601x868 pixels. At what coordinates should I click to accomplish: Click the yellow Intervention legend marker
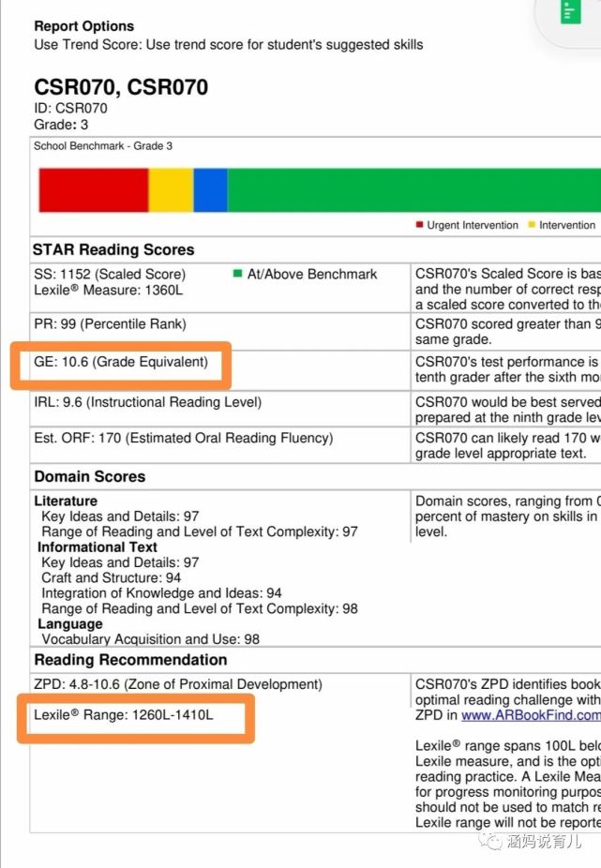click(x=532, y=225)
